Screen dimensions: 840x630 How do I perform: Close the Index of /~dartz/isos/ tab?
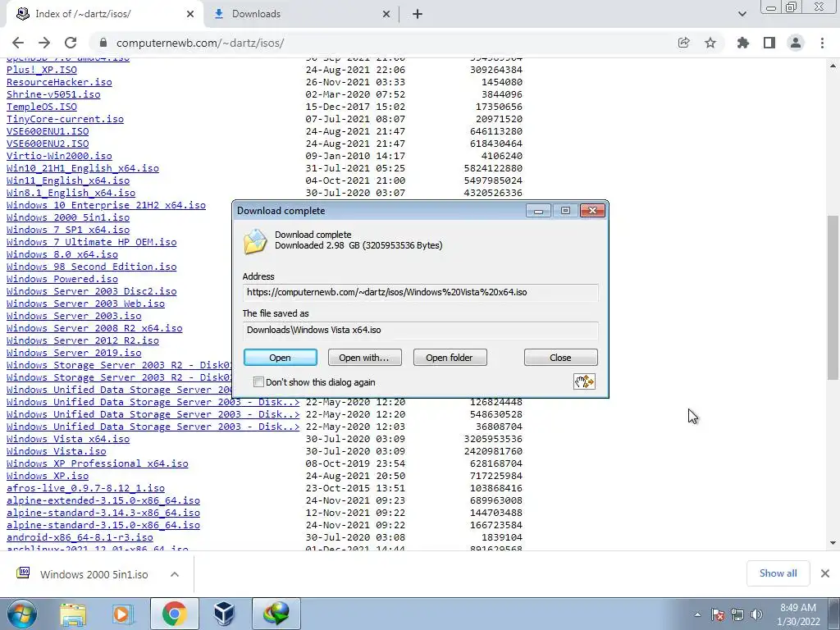pos(190,14)
